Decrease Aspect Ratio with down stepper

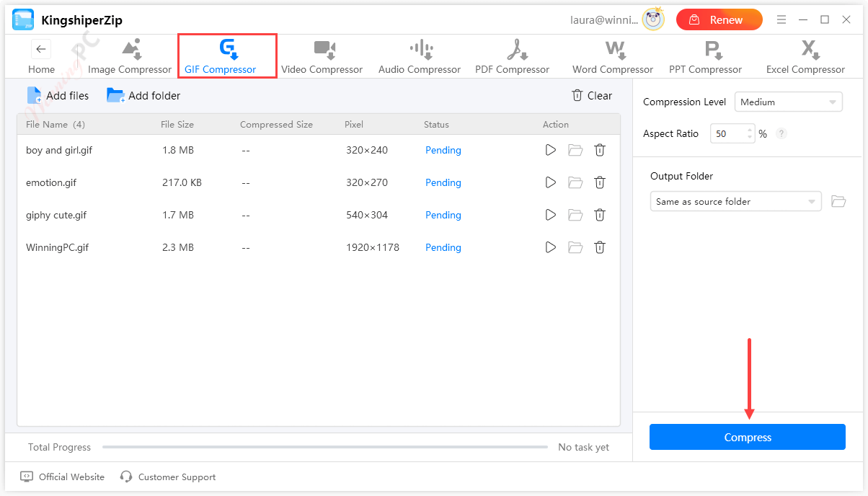click(750, 138)
